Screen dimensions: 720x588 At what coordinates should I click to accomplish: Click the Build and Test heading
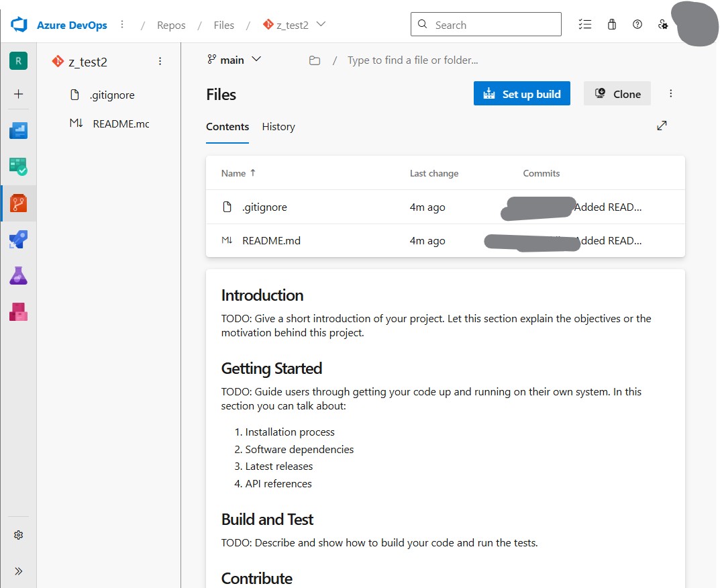point(267,520)
